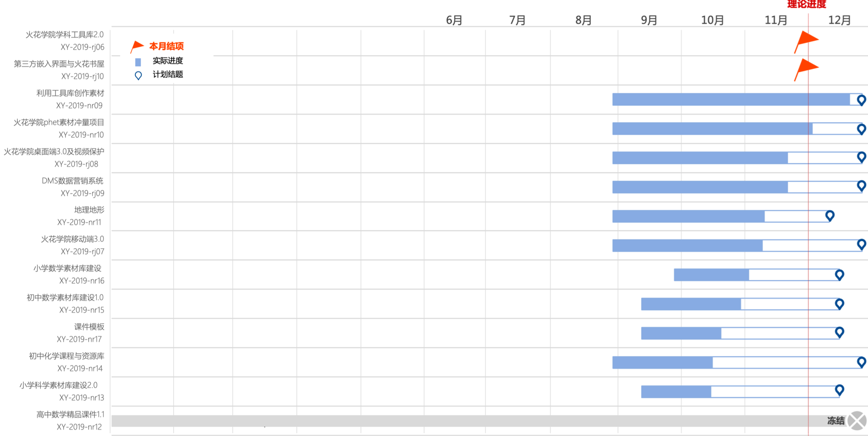Click the planned-completion pin for XY-2019-nr14
The width and height of the screenshot is (868, 436).
coord(861,361)
